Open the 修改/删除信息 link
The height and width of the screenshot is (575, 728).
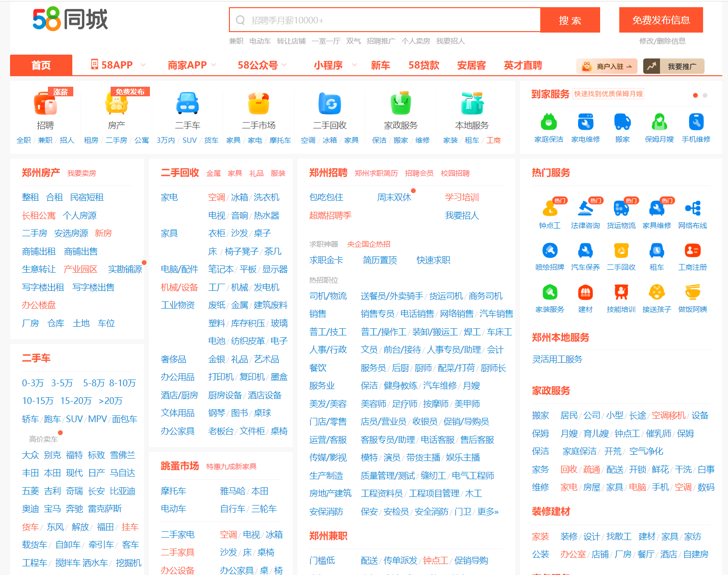coord(662,41)
